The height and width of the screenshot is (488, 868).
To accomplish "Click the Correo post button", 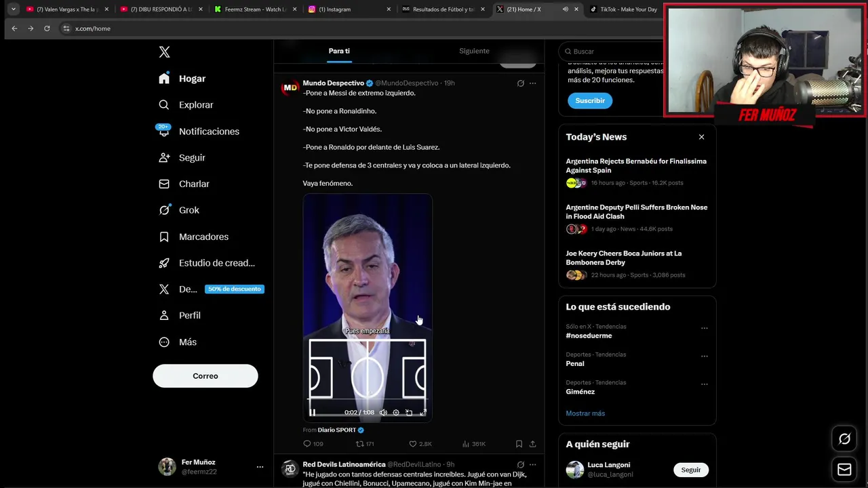I will point(205,376).
